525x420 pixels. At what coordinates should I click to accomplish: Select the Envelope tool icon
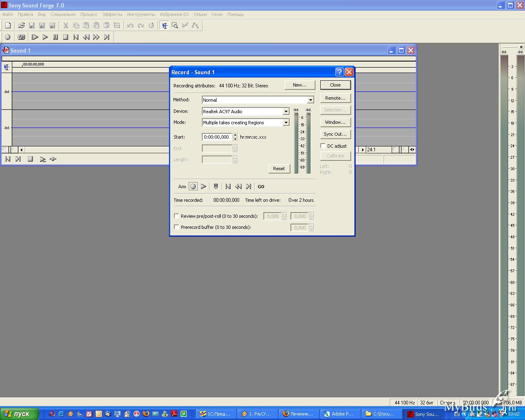195,25
